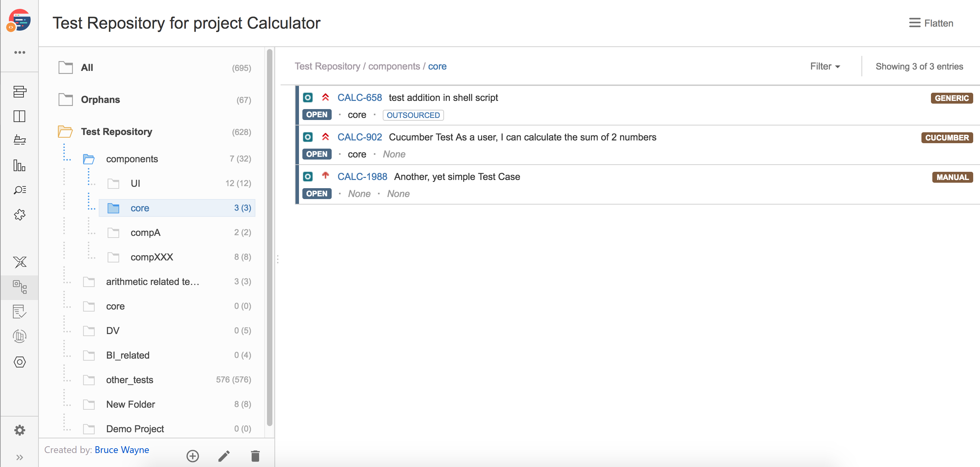The image size is (980, 467).
Task: Open Bruce Wayne user profile link
Action: [x=122, y=450]
